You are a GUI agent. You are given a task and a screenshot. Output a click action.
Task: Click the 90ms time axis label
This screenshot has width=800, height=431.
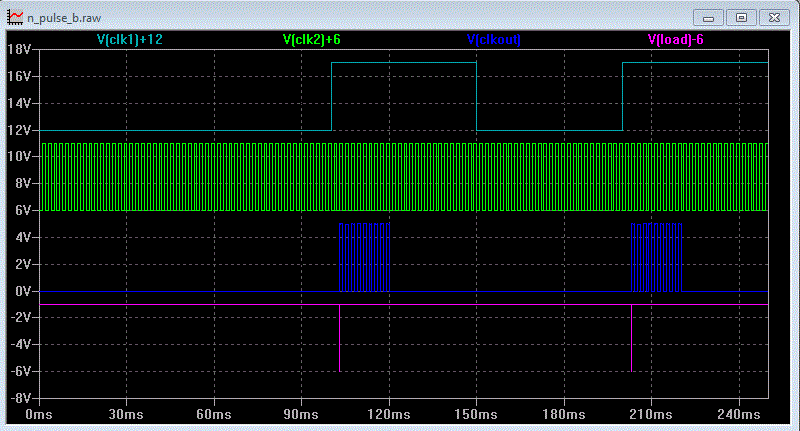click(301, 415)
